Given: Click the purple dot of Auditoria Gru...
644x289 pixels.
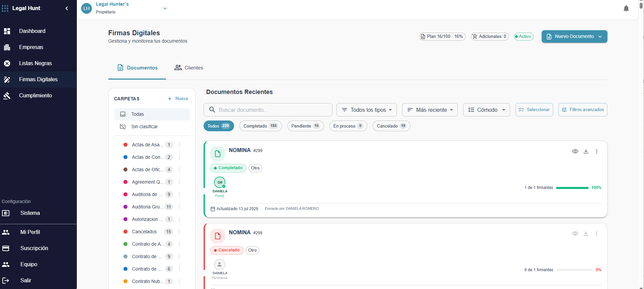Looking at the screenshot, I should click(x=125, y=207).
